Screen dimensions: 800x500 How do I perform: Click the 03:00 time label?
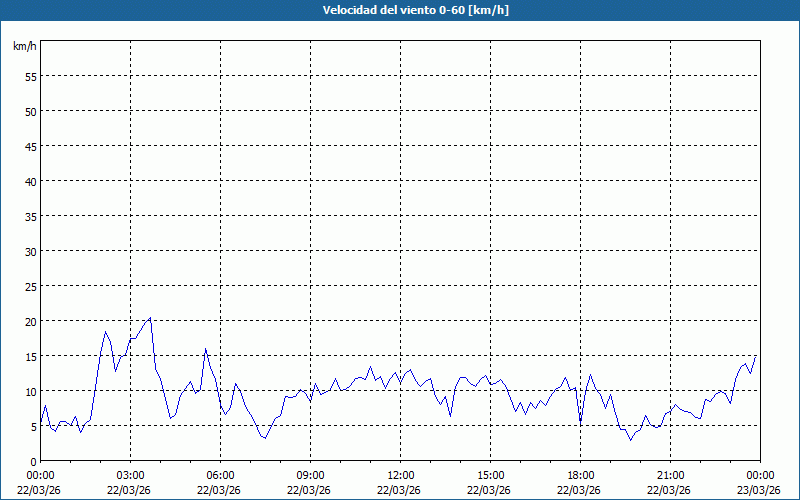click(x=130, y=475)
